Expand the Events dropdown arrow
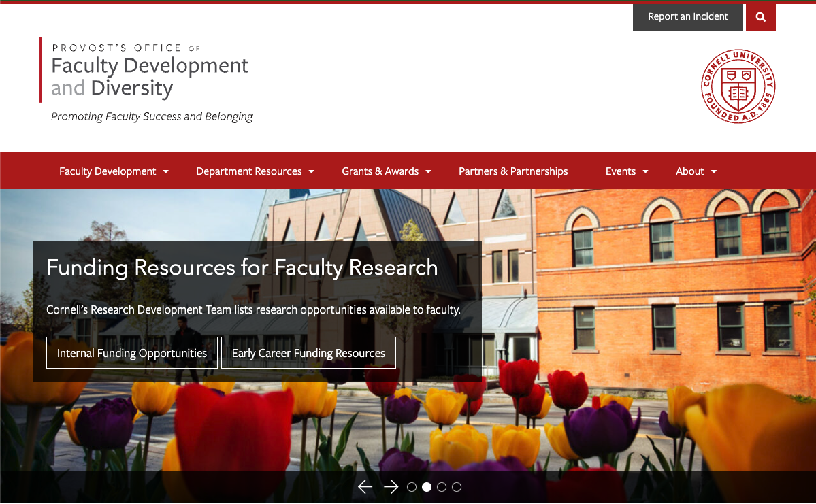The image size is (816, 504). point(646,171)
